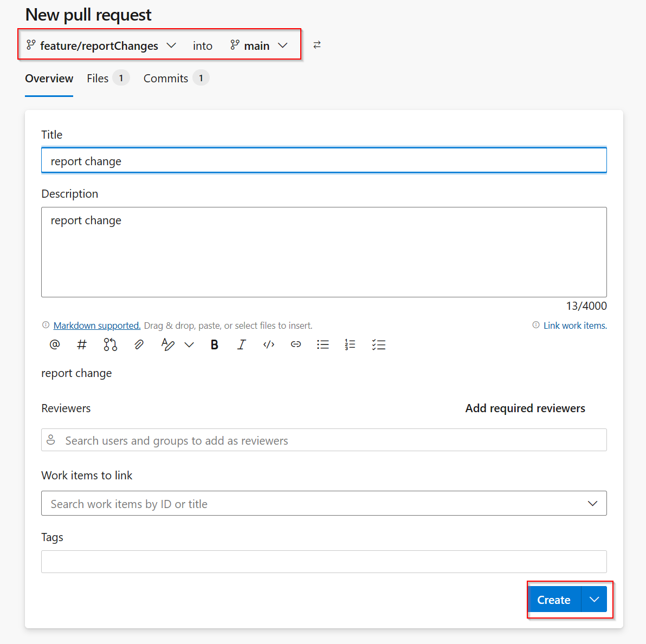Insert a task checklist using the checklist icon

pyautogui.click(x=378, y=344)
